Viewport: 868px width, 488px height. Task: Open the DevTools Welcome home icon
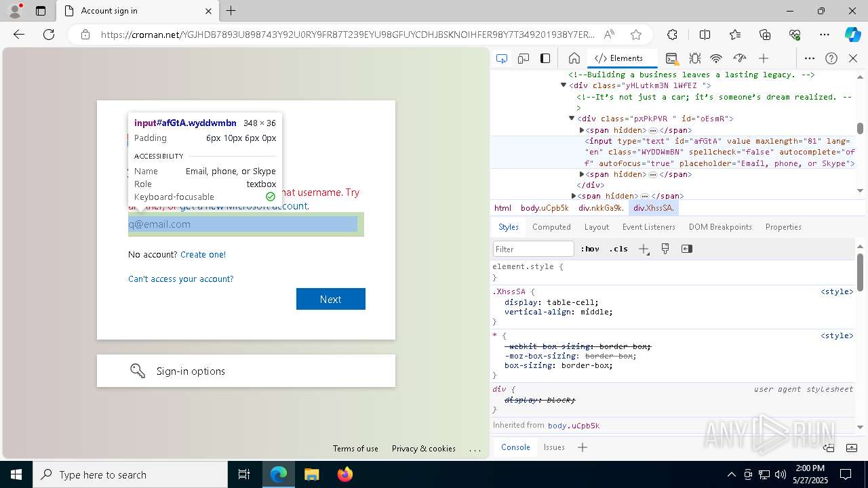click(x=574, y=58)
